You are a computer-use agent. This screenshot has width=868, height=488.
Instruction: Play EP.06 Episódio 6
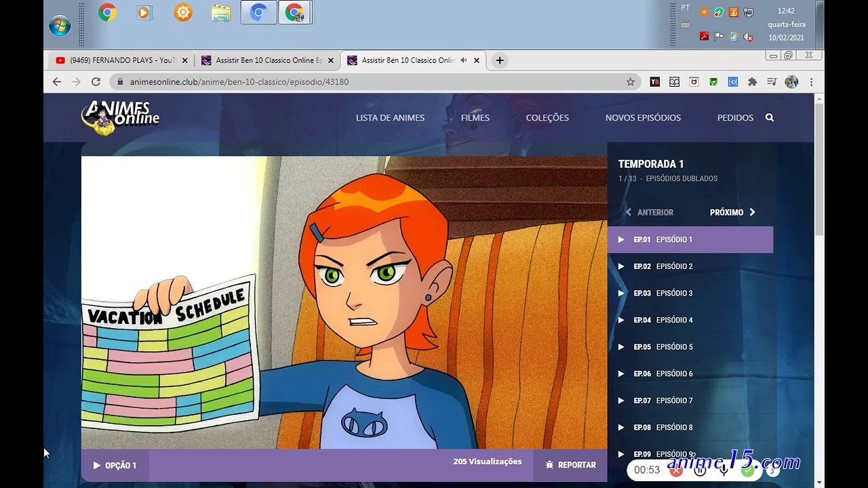tap(690, 373)
